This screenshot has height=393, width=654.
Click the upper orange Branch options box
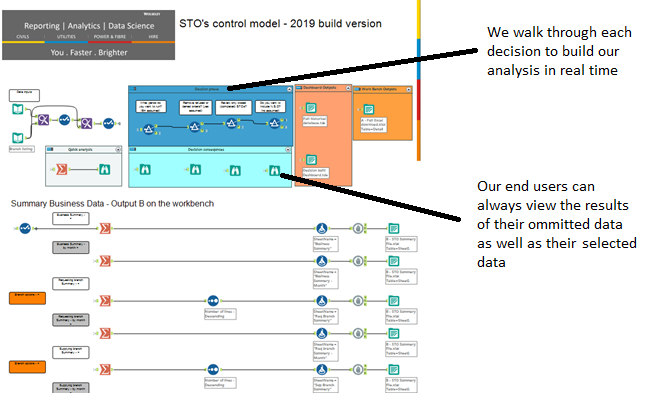pyautogui.click(x=28, y=298)
